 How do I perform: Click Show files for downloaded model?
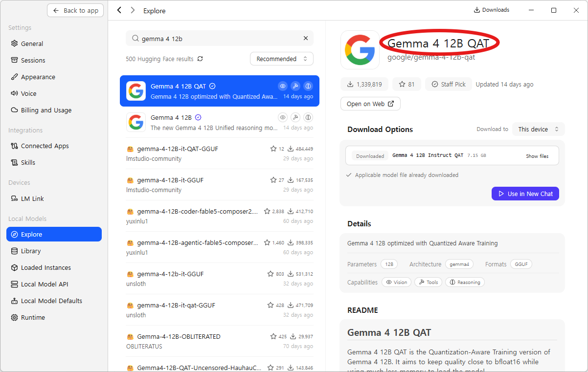point(537,156)
